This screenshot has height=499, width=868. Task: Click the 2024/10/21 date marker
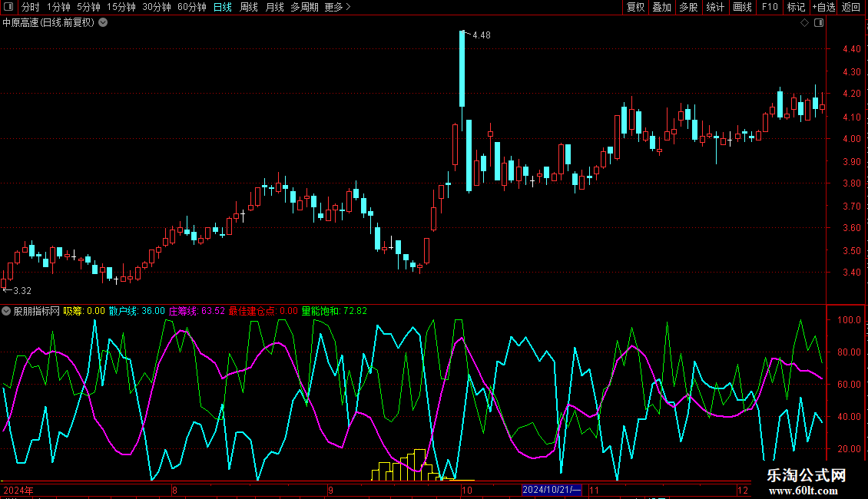552,490
